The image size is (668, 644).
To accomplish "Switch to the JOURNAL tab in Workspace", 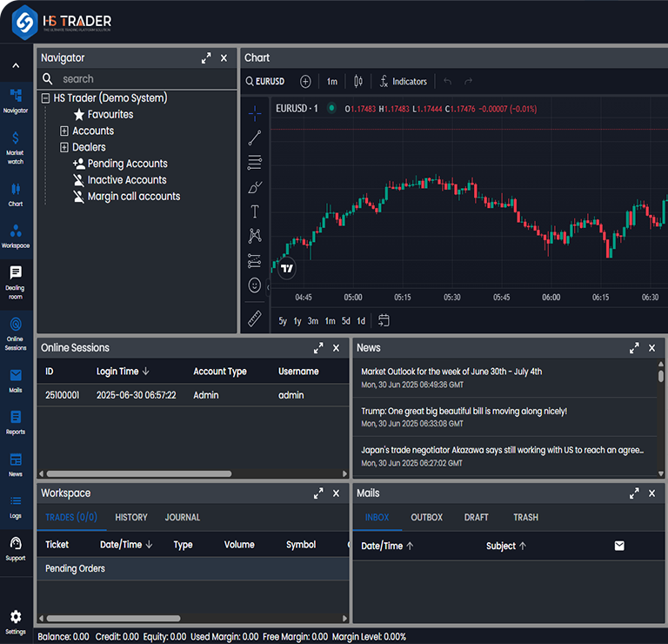I will 183,518.
